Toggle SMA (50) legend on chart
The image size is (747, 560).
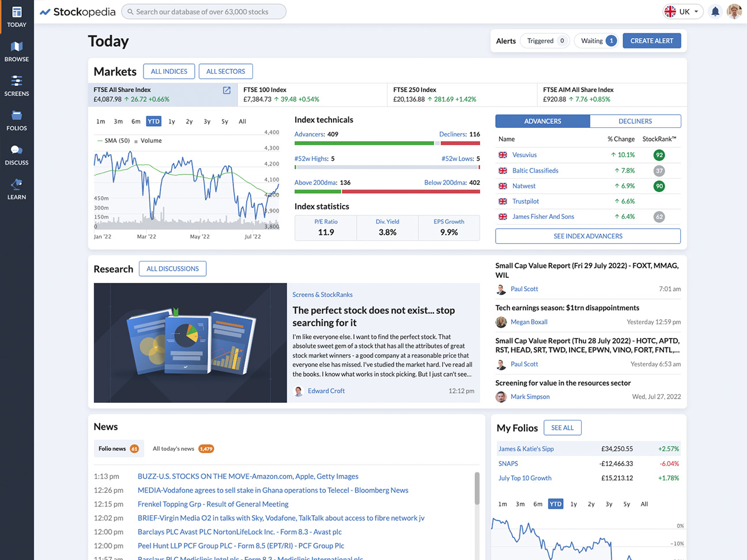pos(113,141)
